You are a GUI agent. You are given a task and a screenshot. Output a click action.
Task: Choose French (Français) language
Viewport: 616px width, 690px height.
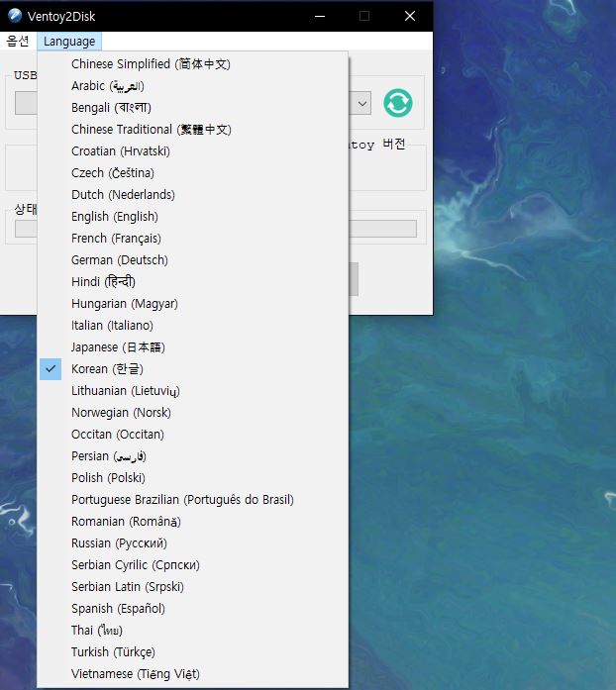pyautogui.click(x=193, y=238)
